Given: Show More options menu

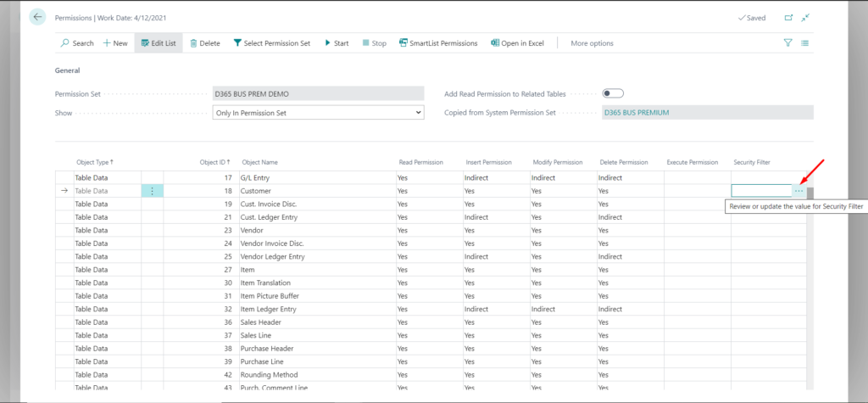Looking at the screenshot, I should [x=592, y=43].
